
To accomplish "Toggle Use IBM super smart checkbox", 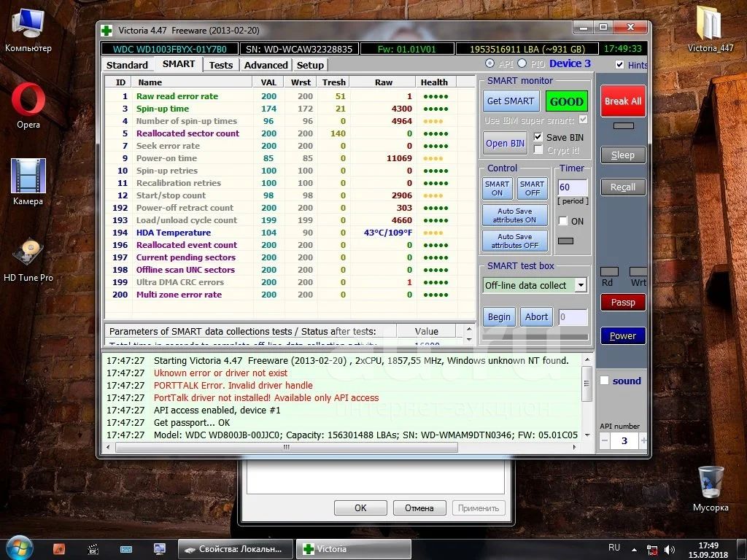I will [x=583, y=120].
